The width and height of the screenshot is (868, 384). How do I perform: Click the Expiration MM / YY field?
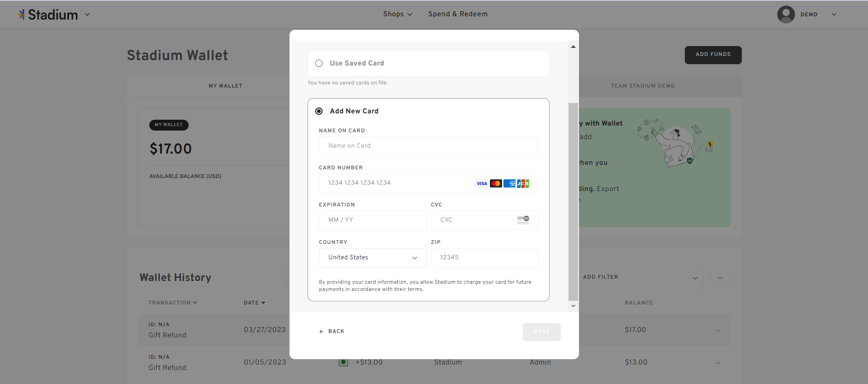tap(373, 220)
